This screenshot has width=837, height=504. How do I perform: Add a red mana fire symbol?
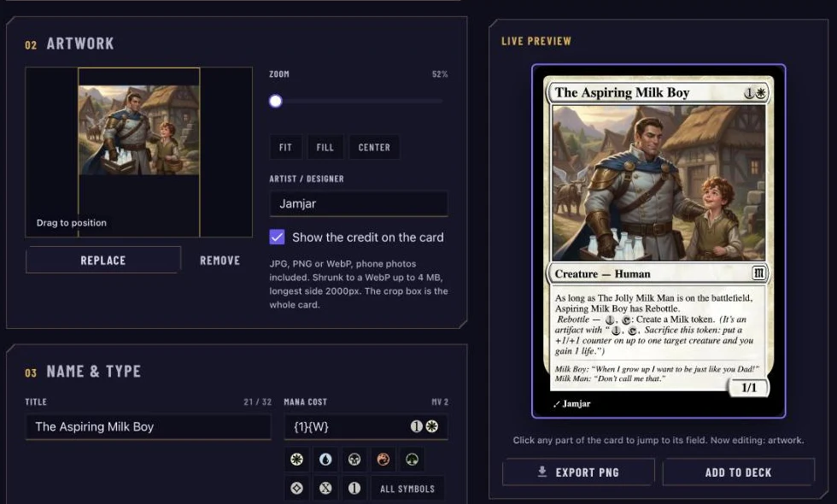(x=383, y=460)
